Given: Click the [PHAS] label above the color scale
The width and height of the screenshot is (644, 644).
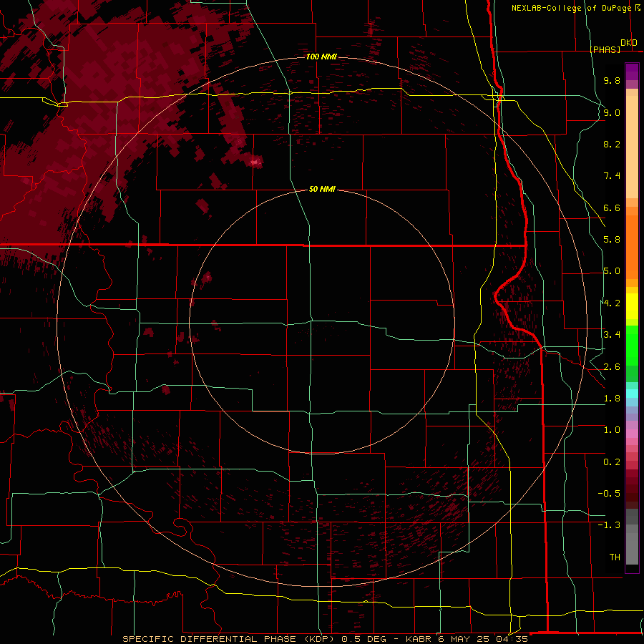Looking at the screenshot, I should (605, 49).
